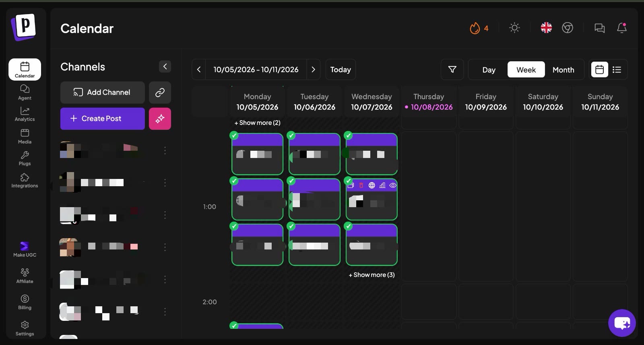Screen dimensions: 644x345
Task: Select the Month view tab
Action: point(563,70)
